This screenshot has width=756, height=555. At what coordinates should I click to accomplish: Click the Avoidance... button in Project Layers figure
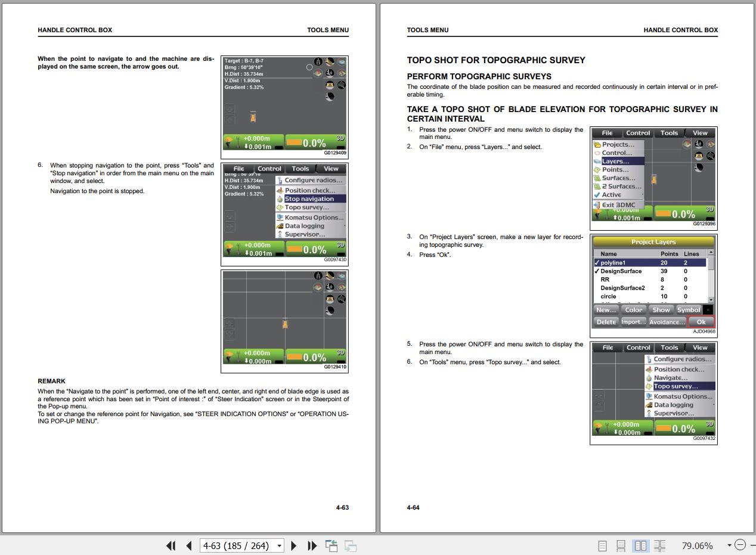(667, 322)
